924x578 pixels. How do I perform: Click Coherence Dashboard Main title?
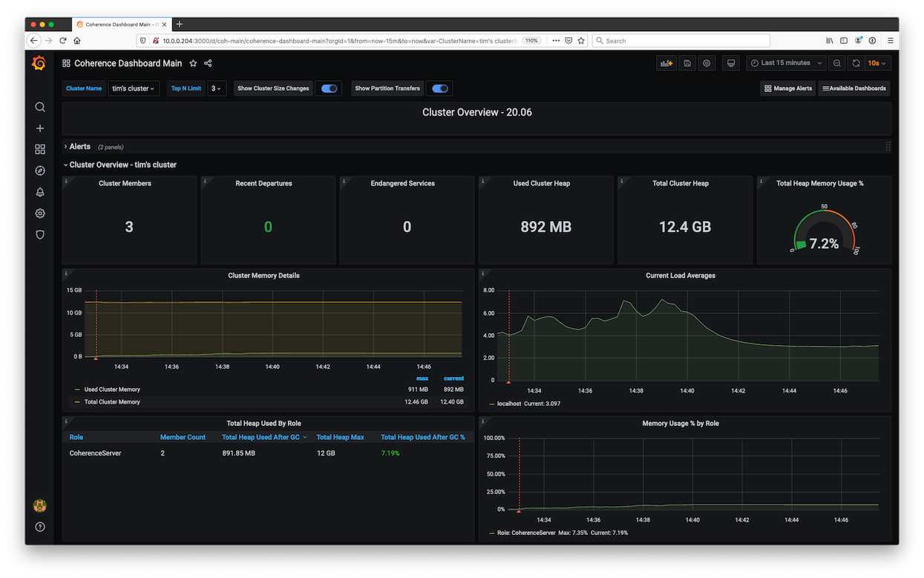128,64
